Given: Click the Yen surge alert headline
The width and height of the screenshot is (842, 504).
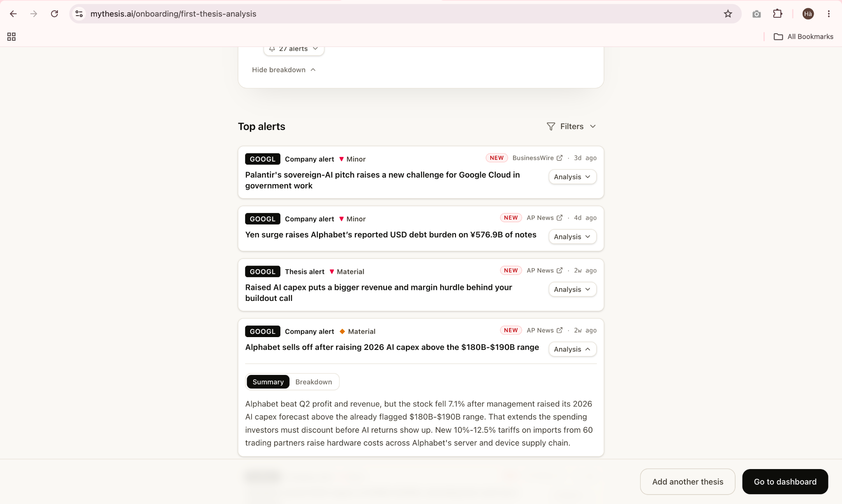Looking at the screenshot, I should tap(391, 235).
